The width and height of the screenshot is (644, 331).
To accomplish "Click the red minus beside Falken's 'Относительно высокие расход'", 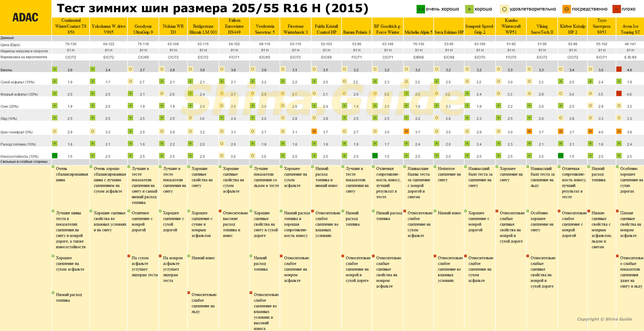I will point(220,211).
